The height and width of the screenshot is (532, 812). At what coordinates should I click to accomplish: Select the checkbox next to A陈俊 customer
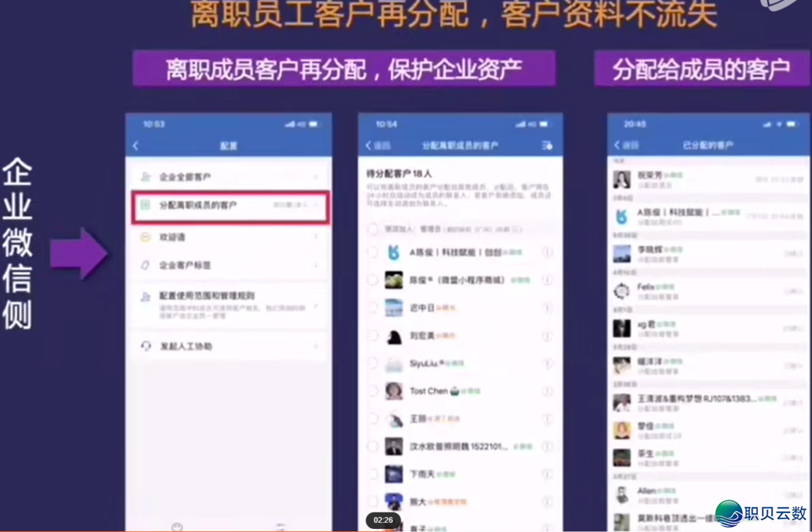[x=372, y=252]
